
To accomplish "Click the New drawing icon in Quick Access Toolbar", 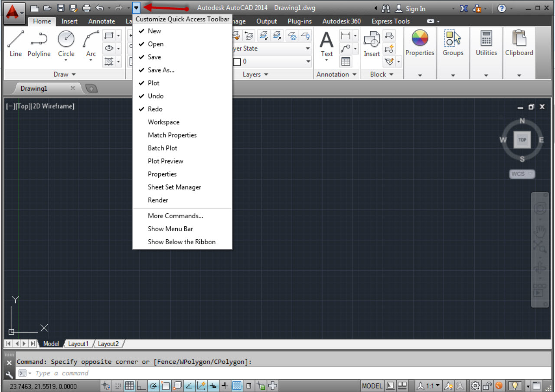I will tap(34, 8).
